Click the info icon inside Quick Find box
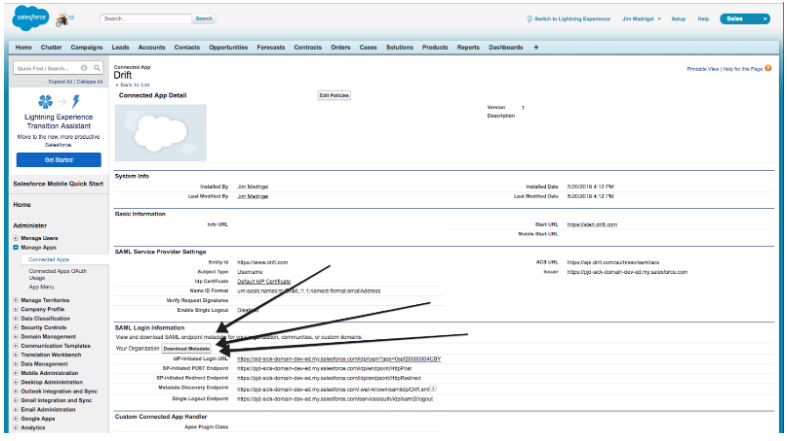The image size is (789, 441). click(x=84, y=68)
